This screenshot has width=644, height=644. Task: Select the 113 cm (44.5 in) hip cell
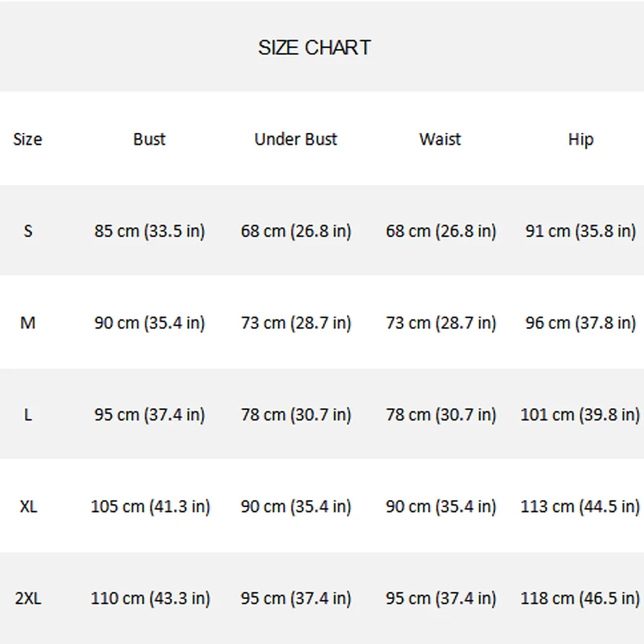pos(580,507)
